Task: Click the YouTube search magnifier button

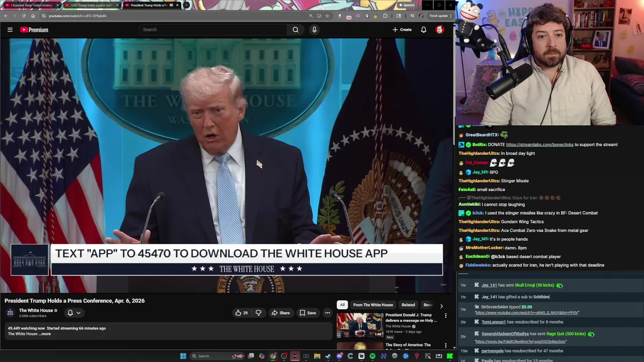Action: 296,30
